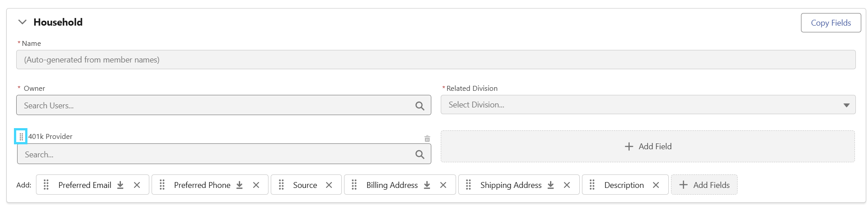
Task: Click the Owner search magnifier icon
Action: 420,106
